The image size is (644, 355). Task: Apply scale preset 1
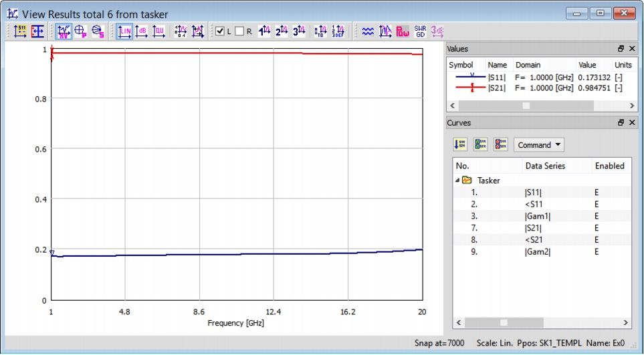(x=265, y=31)
